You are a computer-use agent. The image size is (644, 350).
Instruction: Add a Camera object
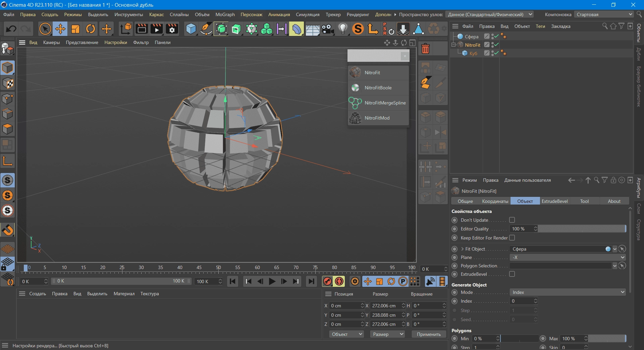328,29
